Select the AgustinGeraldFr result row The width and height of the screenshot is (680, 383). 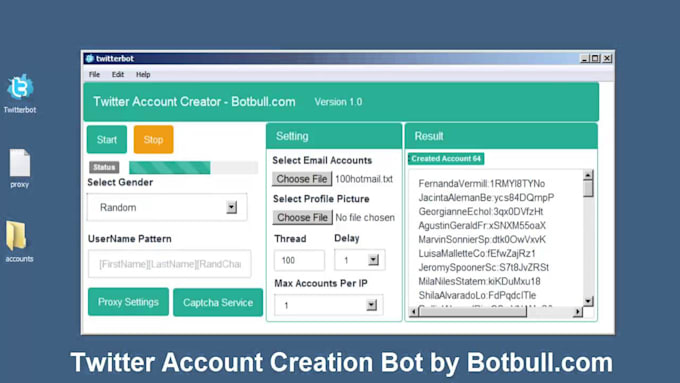(482, 225)
